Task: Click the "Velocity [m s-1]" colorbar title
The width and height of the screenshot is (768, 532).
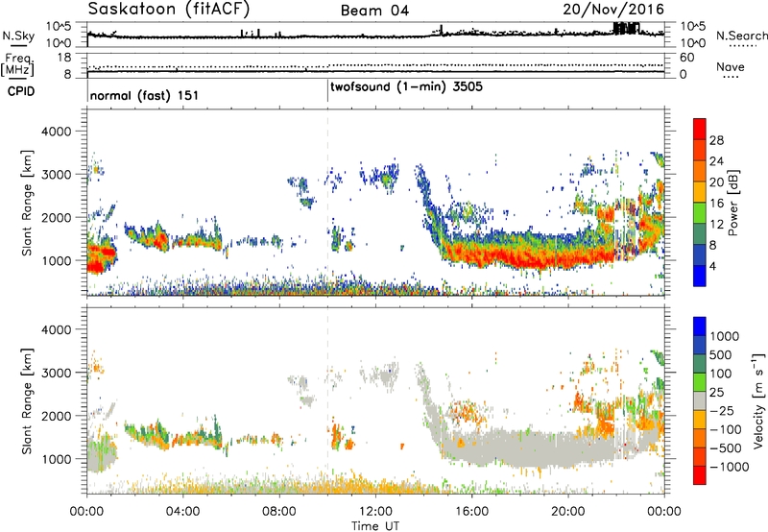Action: tap(758, 400)
